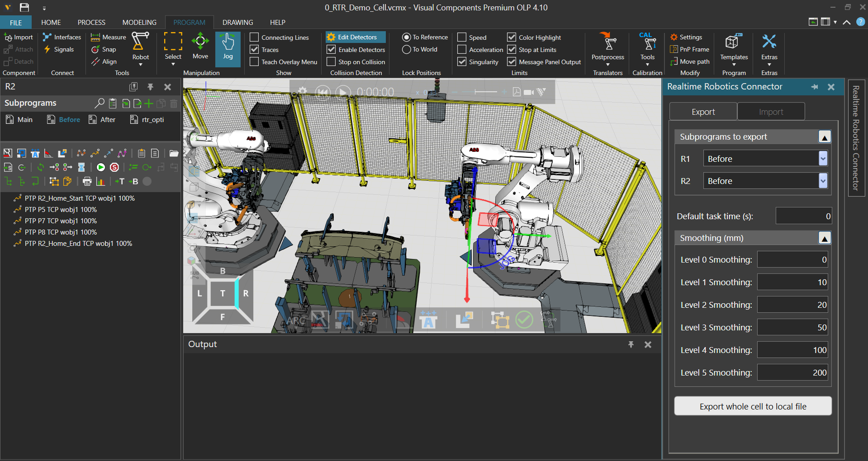This screenshot has width=868, height=461.
Task: Toggle the Enable Detectors checkbox
Action: (x=331, y=49)
